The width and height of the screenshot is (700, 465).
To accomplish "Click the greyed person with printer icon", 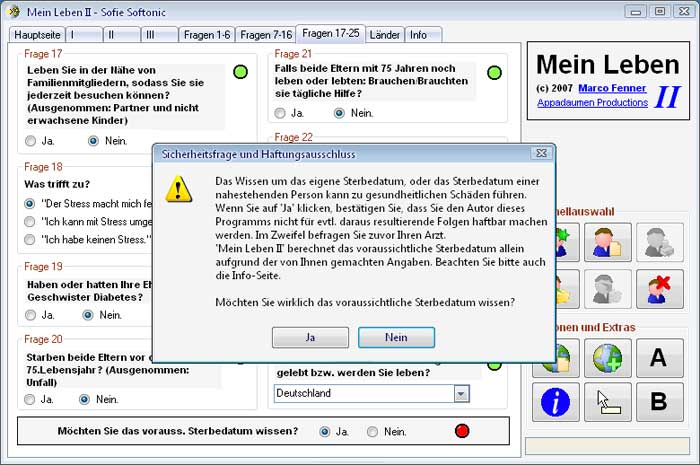I will (x=660, y=242).
